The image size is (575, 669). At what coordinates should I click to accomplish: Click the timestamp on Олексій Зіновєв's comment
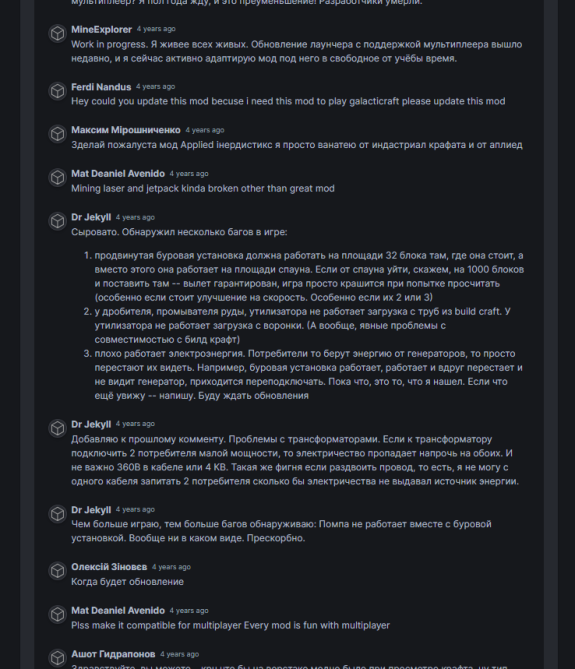pyautogui.click(x=171, y=567)
